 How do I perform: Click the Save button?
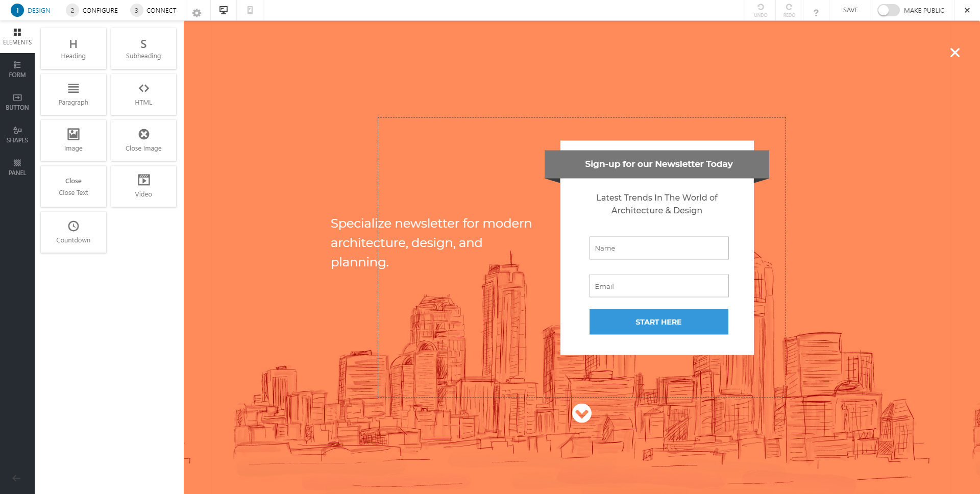850,10
